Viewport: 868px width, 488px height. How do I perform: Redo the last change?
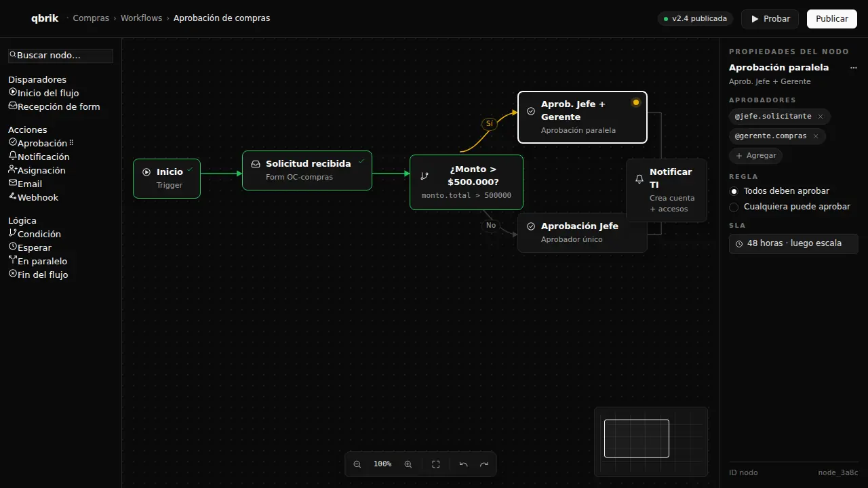484,464
